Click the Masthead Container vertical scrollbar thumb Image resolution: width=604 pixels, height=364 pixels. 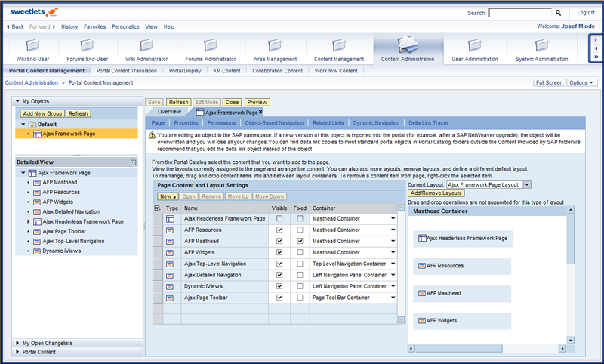coord(571,239)
